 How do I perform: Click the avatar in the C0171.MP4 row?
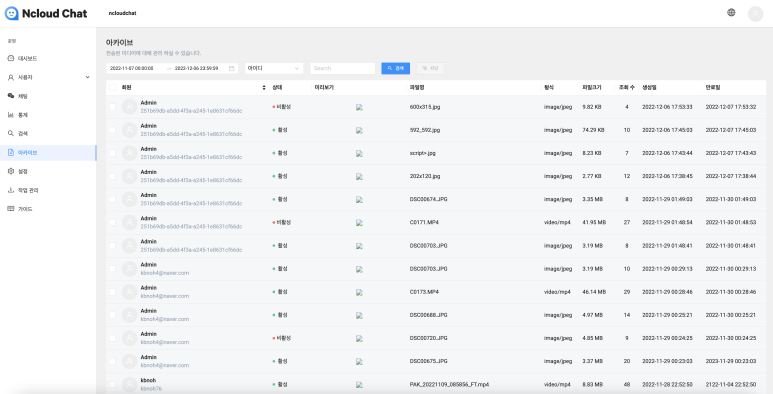pos(130,222)
